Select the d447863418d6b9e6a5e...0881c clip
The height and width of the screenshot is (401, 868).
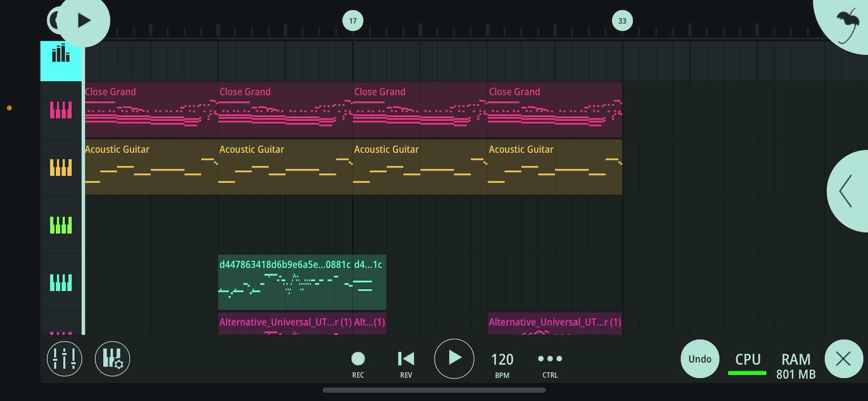pyautogui.click(x=285, y=282)
